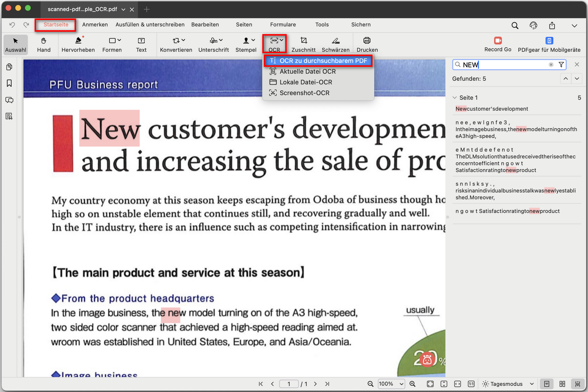Jump to the last page

click(327, 384)
